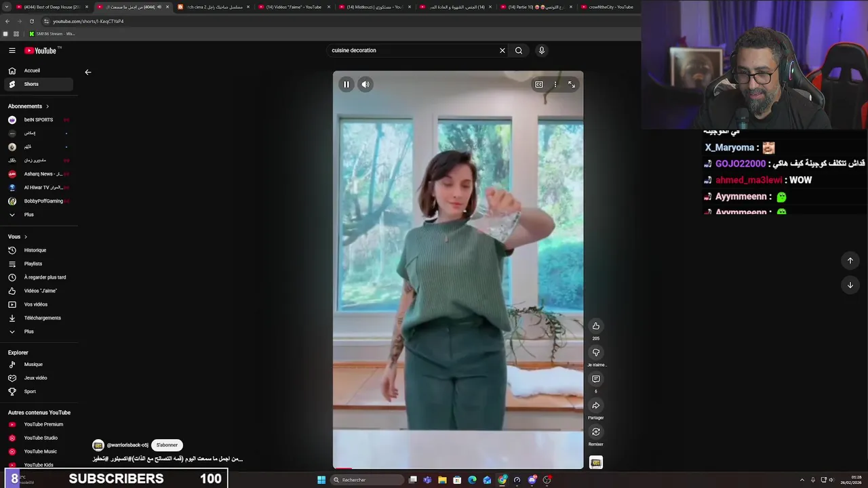This screenshot has height=488, width=868.
Task: Click the search magnifier button
Action: pos(519,50)
